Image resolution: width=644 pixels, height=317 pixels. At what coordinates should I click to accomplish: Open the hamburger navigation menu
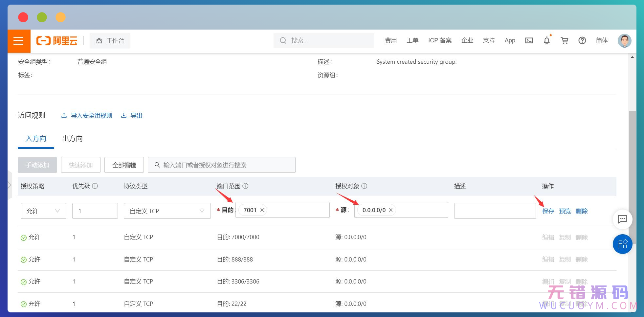(19, 41)
